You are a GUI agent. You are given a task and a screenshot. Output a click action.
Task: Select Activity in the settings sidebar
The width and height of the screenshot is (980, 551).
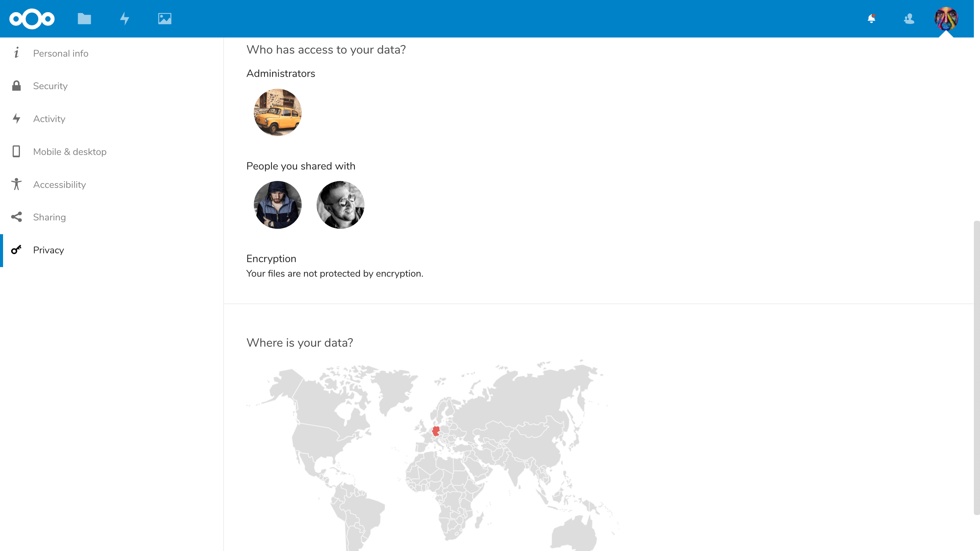pyautogui.click(x=49, y=119)
